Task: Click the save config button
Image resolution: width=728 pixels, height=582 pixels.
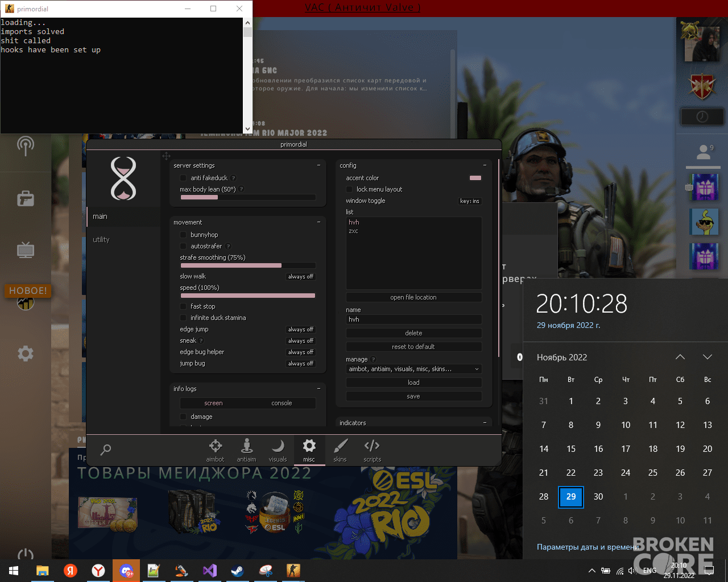Action: coord(413,396)
